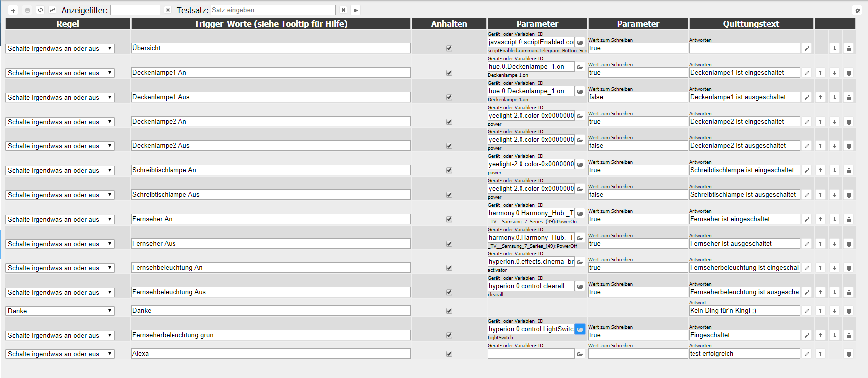Toggle Anhalten checkbox for Deckenlampe2 An
Screen dimensions: 868x378
click(x=449, y=122)
